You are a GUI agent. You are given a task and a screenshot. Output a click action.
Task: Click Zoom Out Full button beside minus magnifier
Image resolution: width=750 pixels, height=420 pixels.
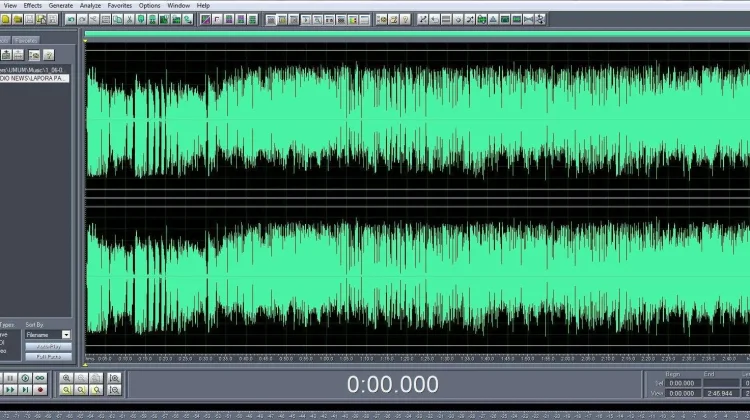96,378
